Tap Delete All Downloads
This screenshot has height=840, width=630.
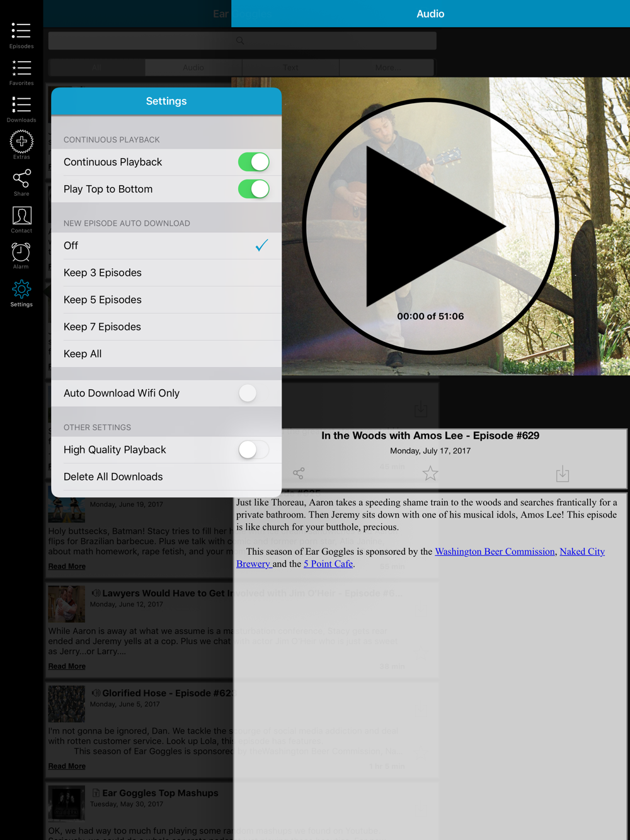point(166,477)
